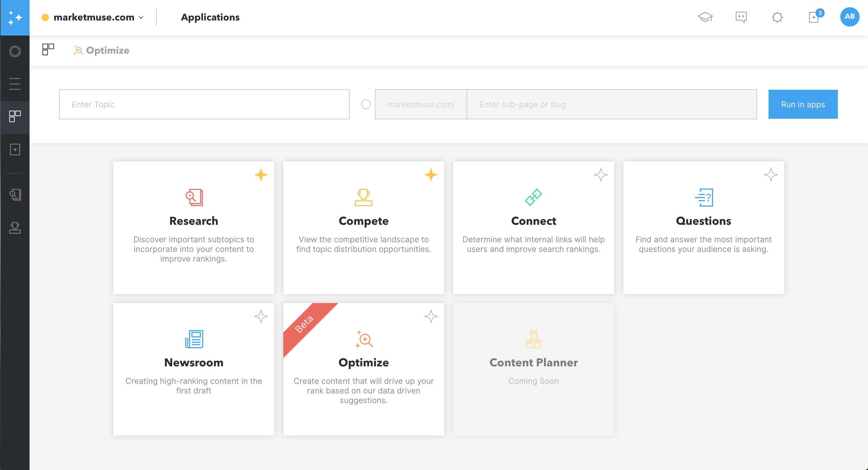Favorite the Connect app star
The height and width of the screenshot is (470, 868).
pyautogui.click(x=601, y=175)
